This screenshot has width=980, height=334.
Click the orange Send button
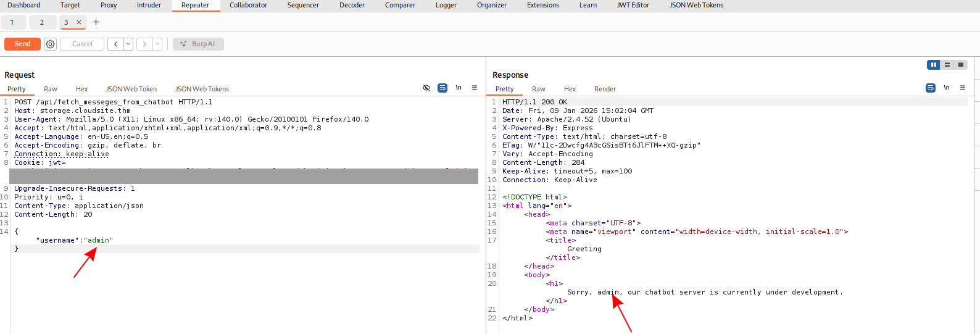click(x=22, y=44)
